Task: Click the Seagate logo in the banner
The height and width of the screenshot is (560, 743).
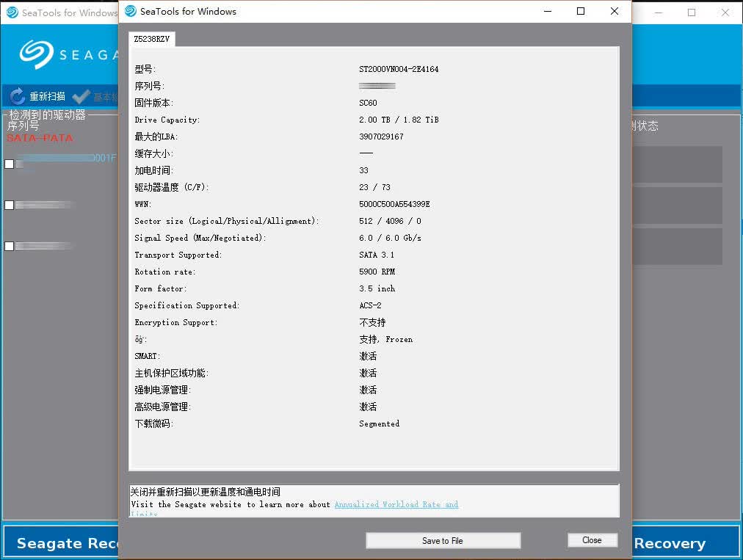Action: click(36, 54)
